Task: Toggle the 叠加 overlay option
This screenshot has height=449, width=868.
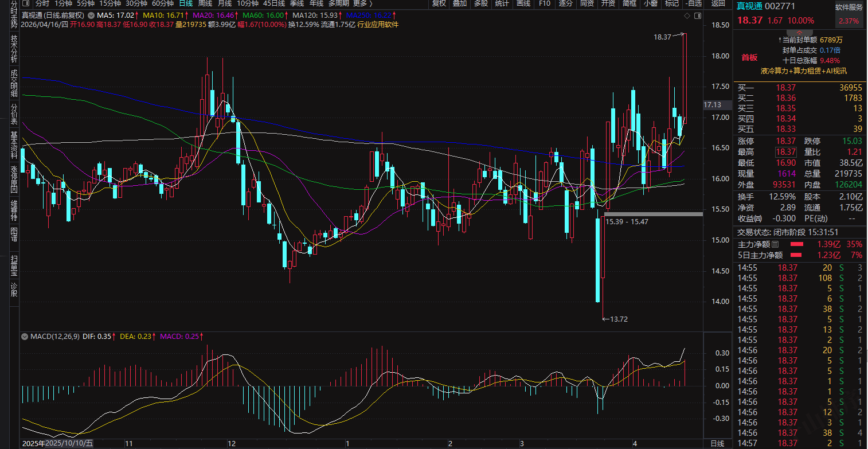Action: (459, 3)
